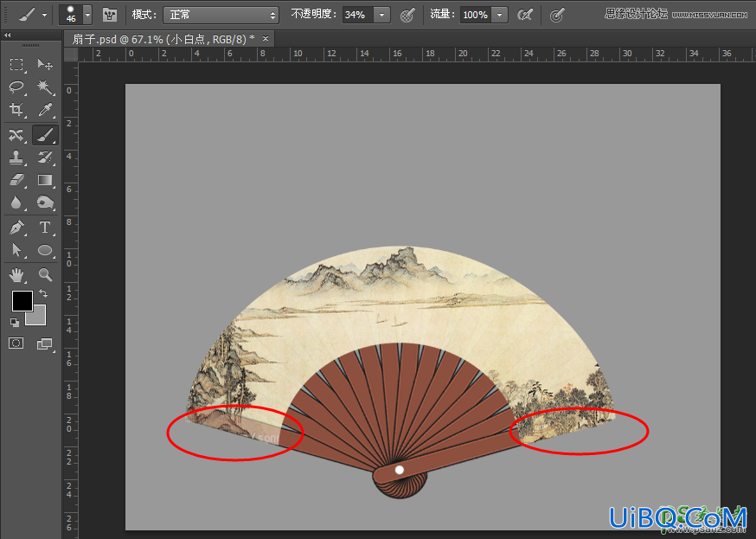Change the screen mode
This screenshot has height=539, width=756.
coord(44,343)
